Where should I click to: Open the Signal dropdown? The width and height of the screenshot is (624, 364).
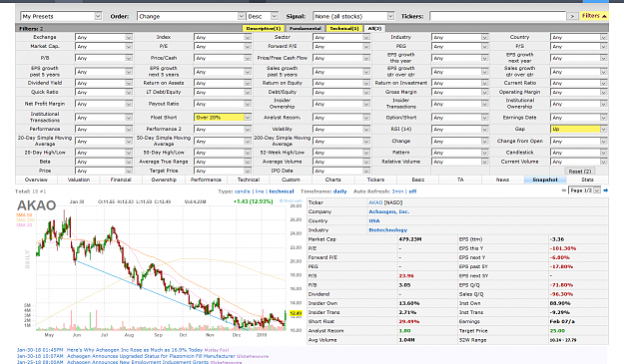[353, 16]
